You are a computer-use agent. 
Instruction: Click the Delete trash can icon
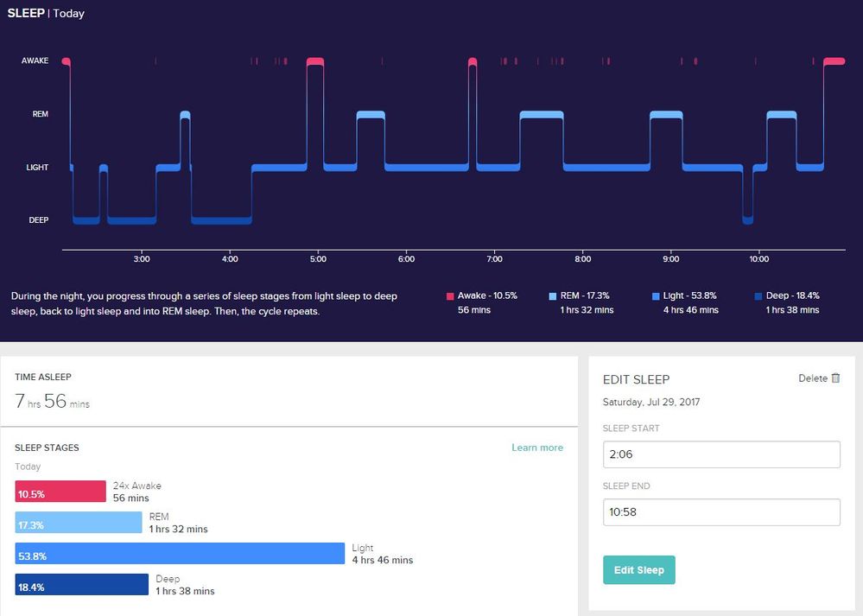tap(835, 378)
